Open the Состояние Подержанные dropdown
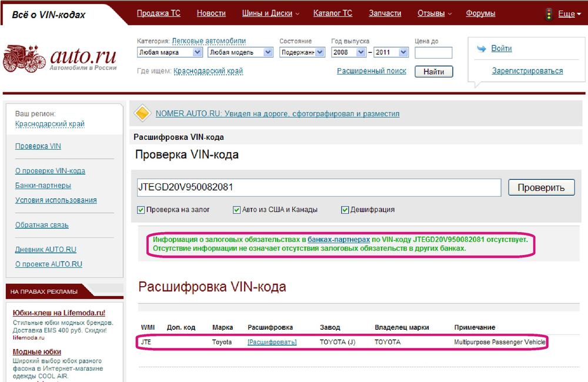The image size is (588, 382). point(302,52)
